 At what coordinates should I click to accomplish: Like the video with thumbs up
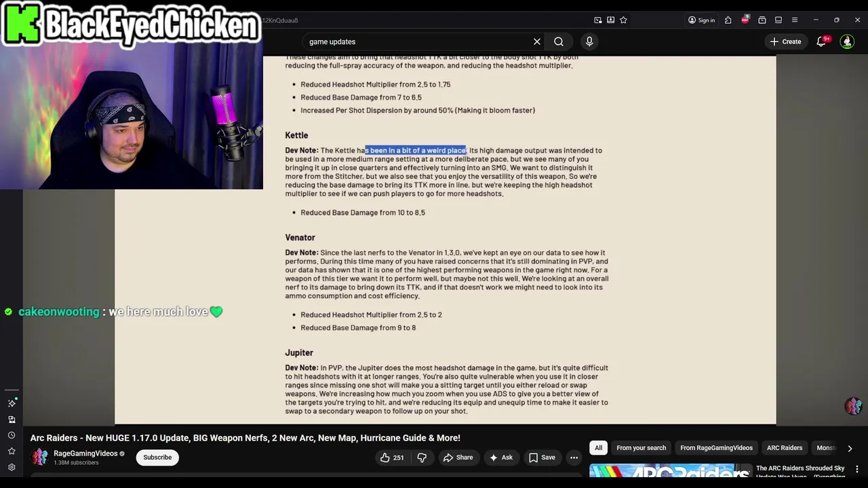tap(392, 457)
